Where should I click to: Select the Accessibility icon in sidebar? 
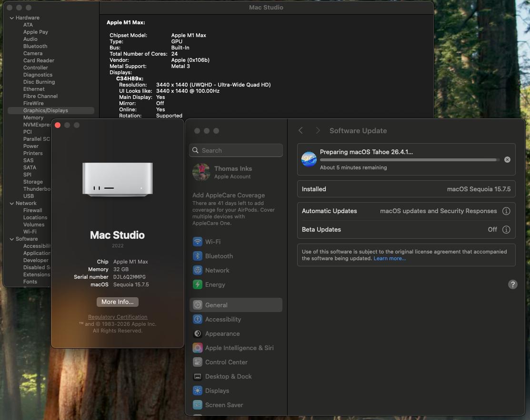(x=198, y=319)
